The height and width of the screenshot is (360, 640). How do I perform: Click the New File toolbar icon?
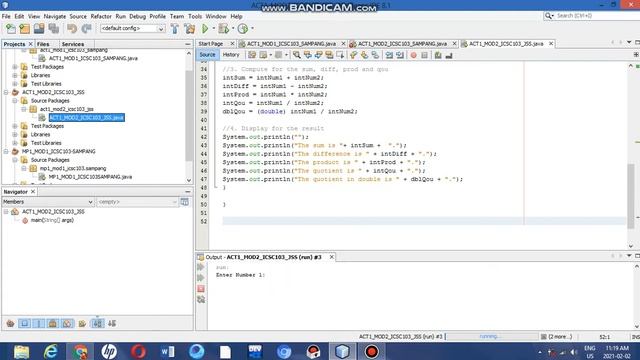11,29
